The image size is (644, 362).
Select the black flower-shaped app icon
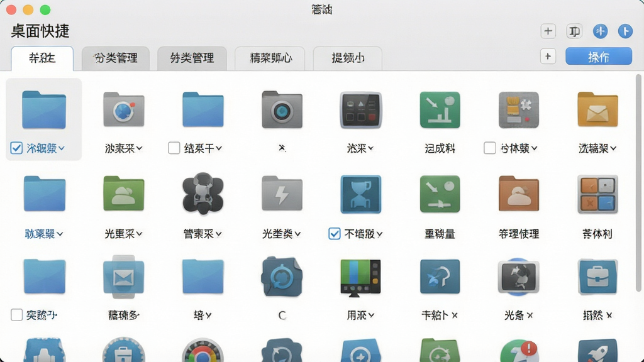(x=203, y=194)
